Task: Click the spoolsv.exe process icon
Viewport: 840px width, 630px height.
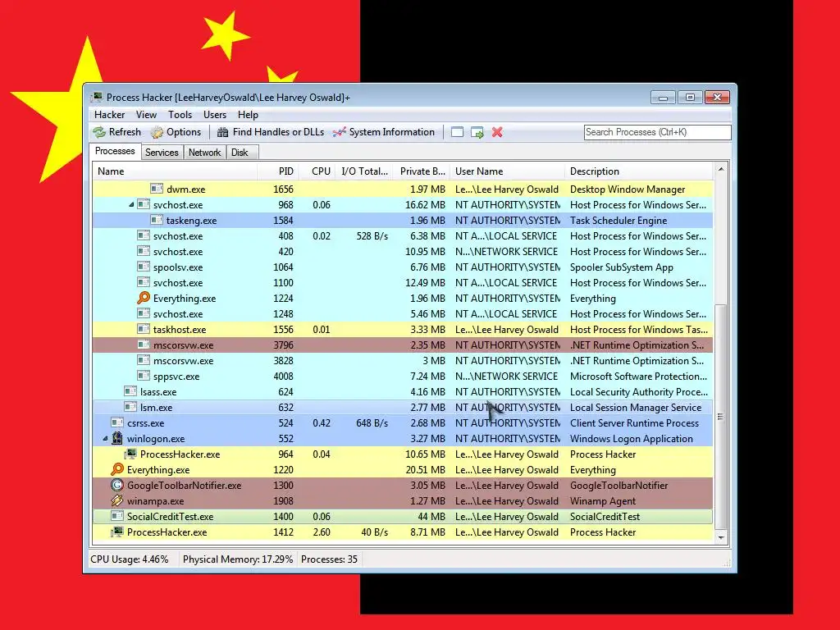Action: (x=143, y=267)
